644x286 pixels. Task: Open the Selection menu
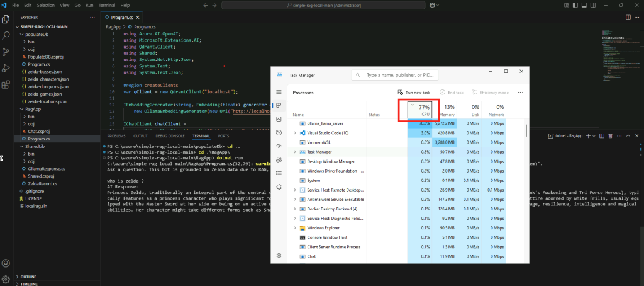[x=45, y=5]
